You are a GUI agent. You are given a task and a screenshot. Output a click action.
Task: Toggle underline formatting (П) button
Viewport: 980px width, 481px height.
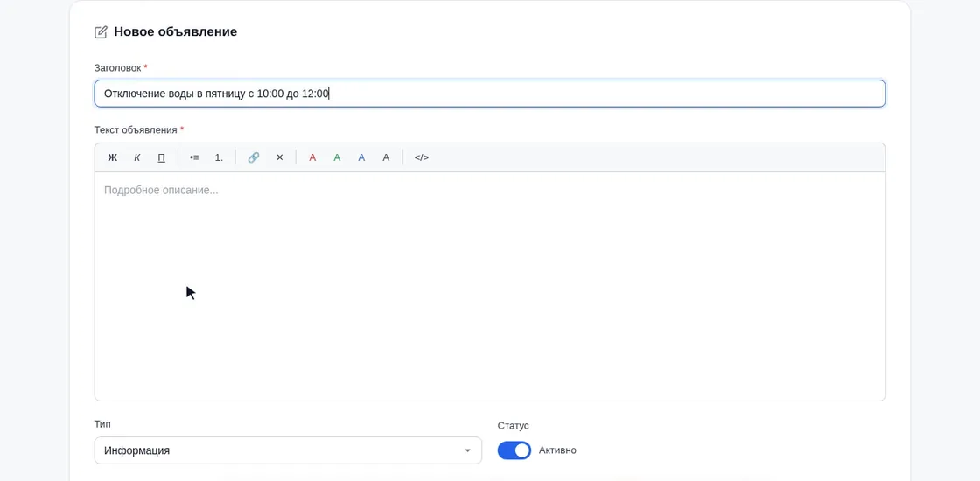pos(161,157)
